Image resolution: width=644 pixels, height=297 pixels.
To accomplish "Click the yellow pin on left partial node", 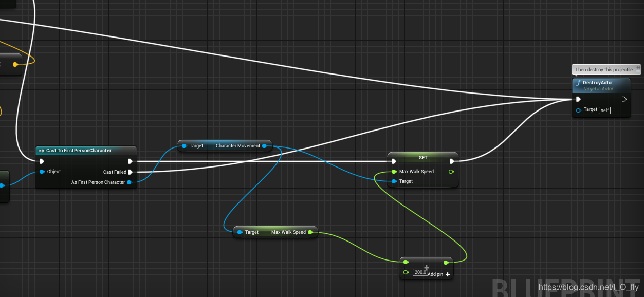I will pos(15,64).
